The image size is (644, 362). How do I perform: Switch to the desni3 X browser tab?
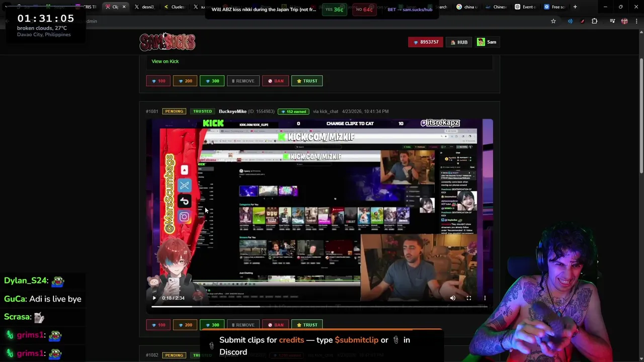coord(144,7)
